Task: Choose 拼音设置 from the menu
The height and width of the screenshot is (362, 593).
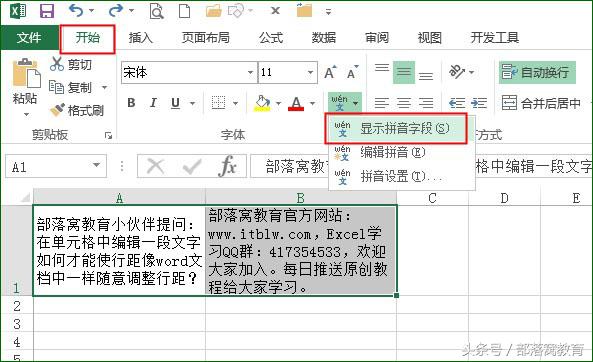Action: pyautogui.click(x=401, y=176)
